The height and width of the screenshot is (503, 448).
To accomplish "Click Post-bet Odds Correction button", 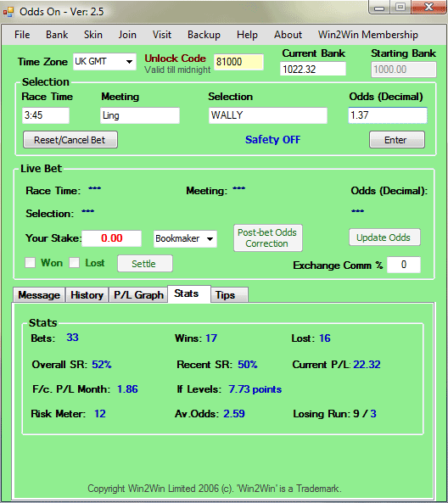I will point(268,238).
